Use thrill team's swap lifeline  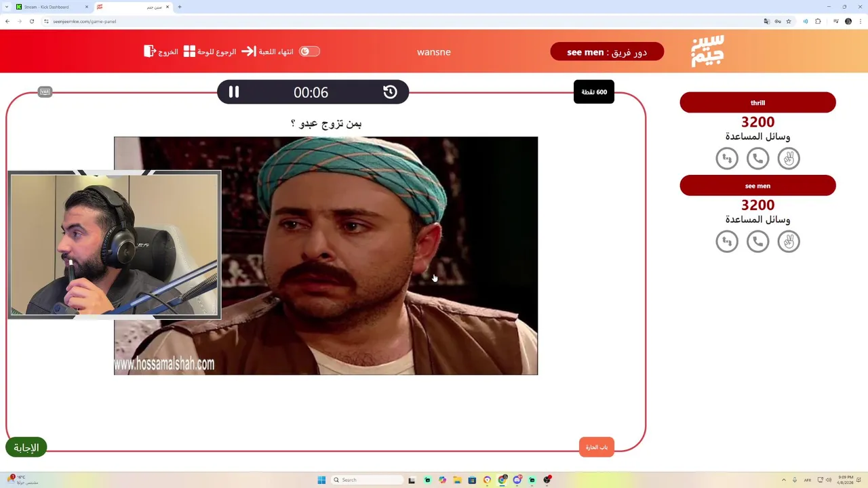[727, 159]
